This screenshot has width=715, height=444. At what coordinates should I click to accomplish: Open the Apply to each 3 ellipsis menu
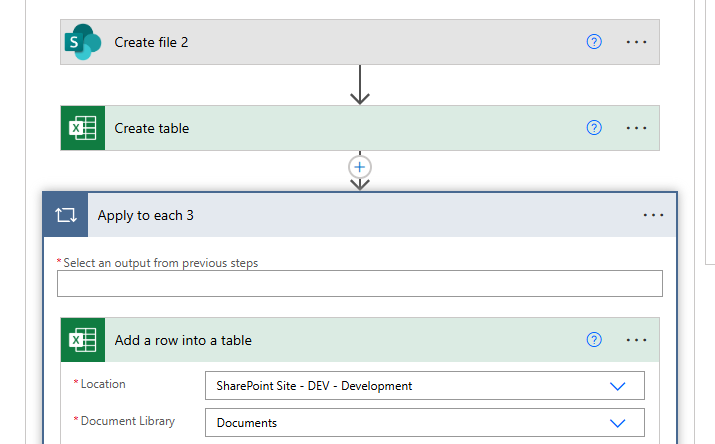coord(654,215)
